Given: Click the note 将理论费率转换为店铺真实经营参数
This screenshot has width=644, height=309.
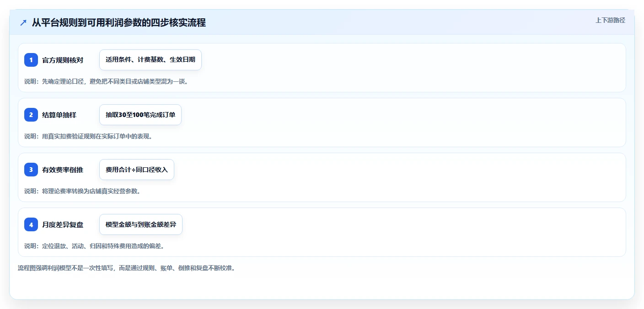Looking at the screenshot, I should pos(82,191).
